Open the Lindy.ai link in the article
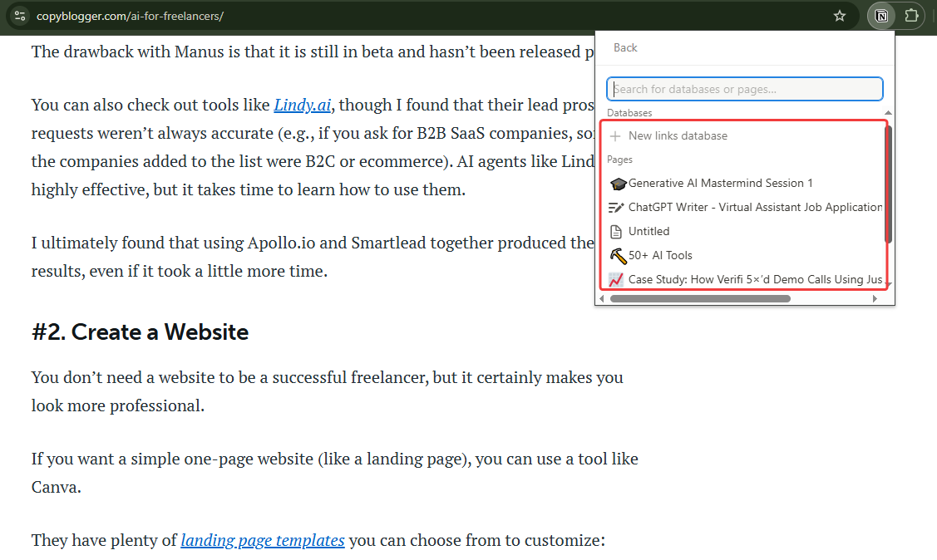937x560 pixels. click(303, 106)
